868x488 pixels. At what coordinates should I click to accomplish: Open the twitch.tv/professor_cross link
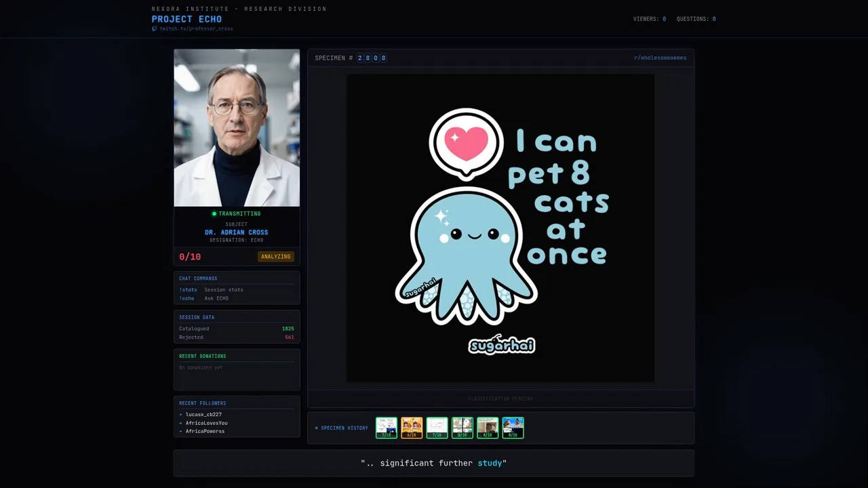tap(196, 28)
